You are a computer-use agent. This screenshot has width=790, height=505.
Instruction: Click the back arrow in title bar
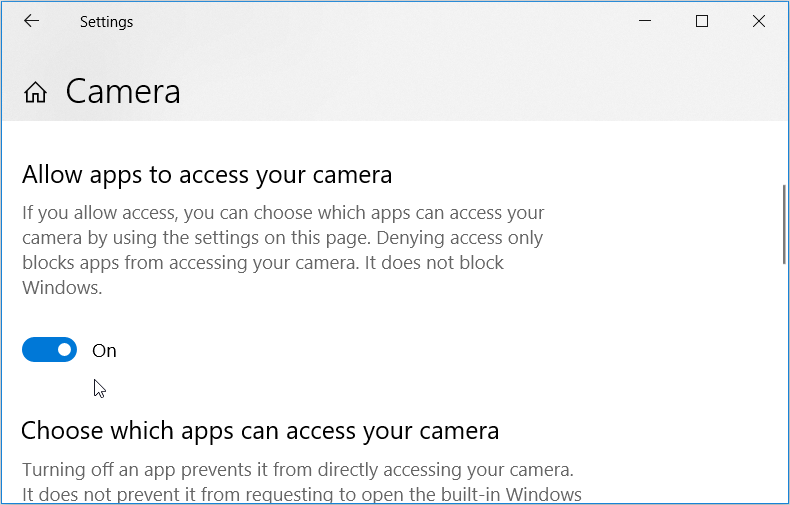[31, 21]
